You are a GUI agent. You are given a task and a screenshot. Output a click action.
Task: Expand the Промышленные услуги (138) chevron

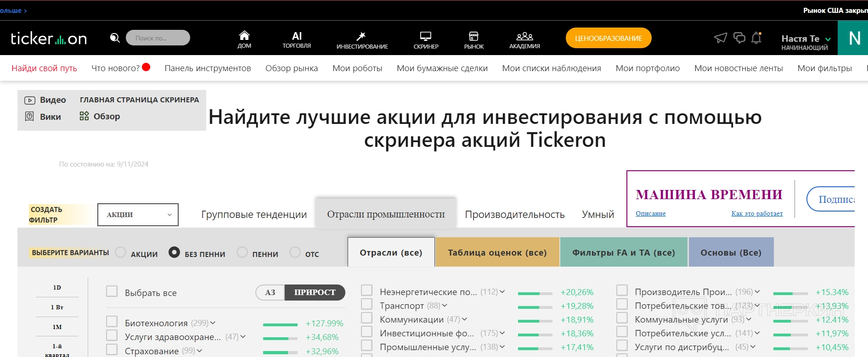[502, 347]
